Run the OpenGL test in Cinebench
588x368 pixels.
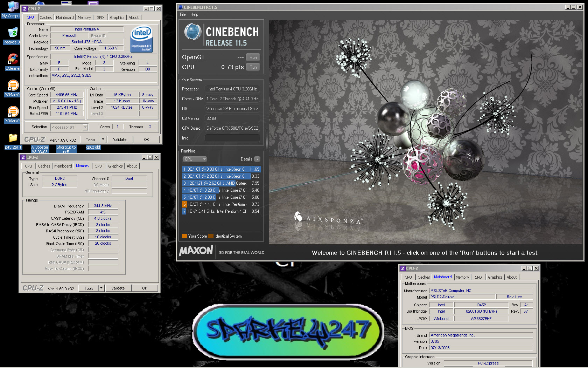[x=253, y=57]
